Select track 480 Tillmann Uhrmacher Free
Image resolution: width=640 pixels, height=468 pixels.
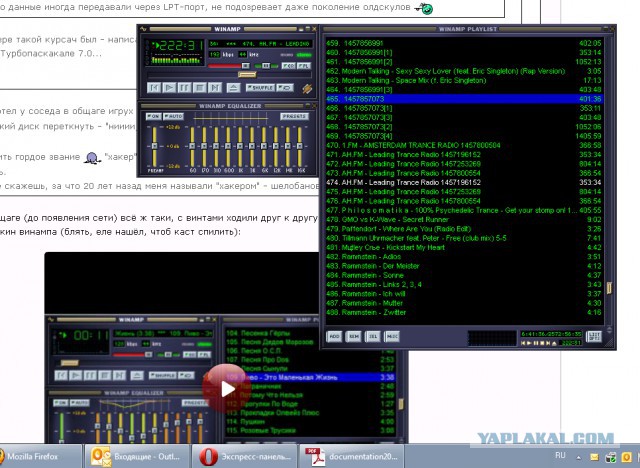(464, 238)
